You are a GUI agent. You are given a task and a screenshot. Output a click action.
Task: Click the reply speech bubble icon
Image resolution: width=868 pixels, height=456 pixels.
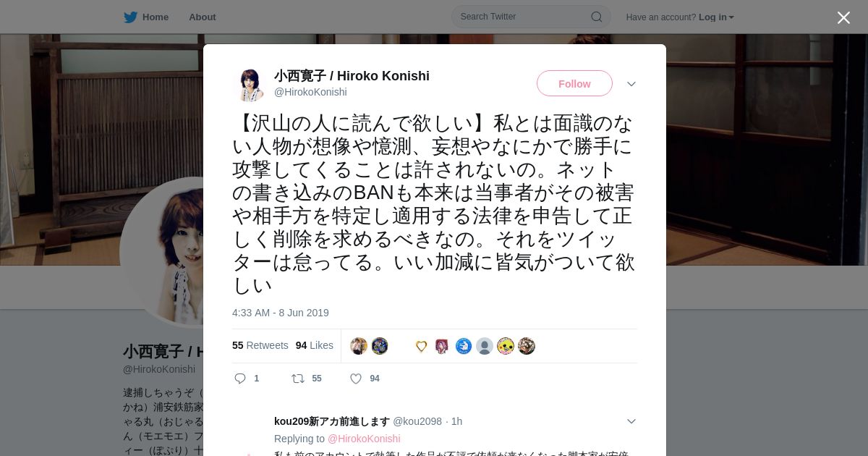pyautogui.click(x=240, y=379)
